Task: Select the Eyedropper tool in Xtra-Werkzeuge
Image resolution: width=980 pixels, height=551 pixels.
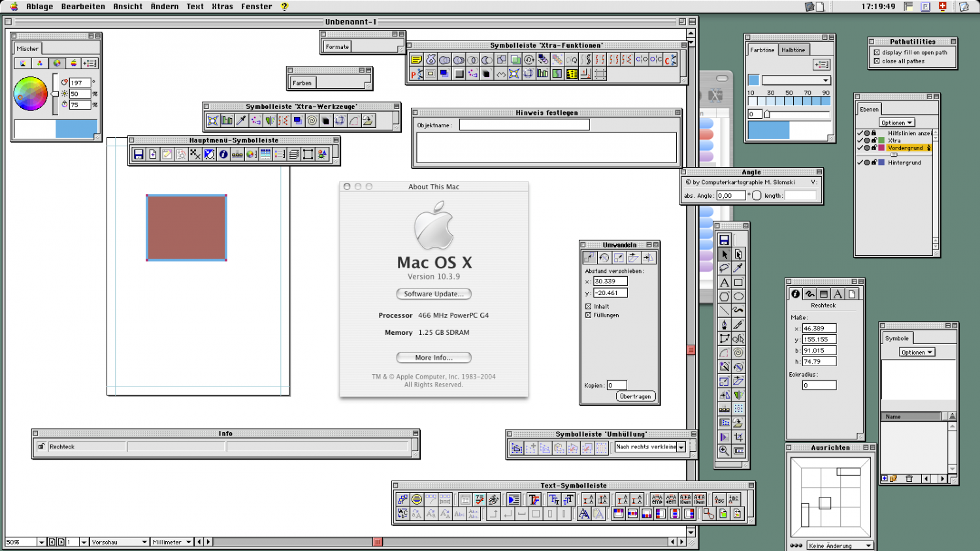Action: pyautogui.click(x=241, y=120)
